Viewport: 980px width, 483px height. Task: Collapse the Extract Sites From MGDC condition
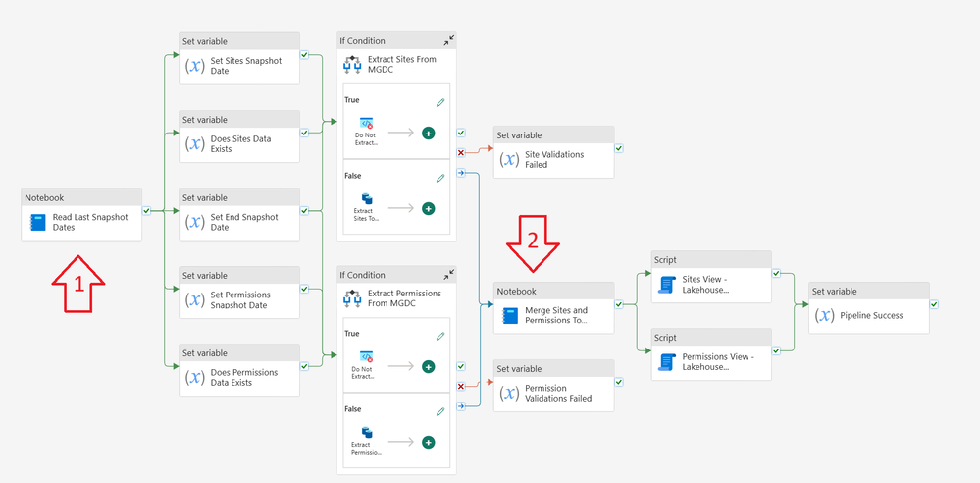[x=449, y=40]
